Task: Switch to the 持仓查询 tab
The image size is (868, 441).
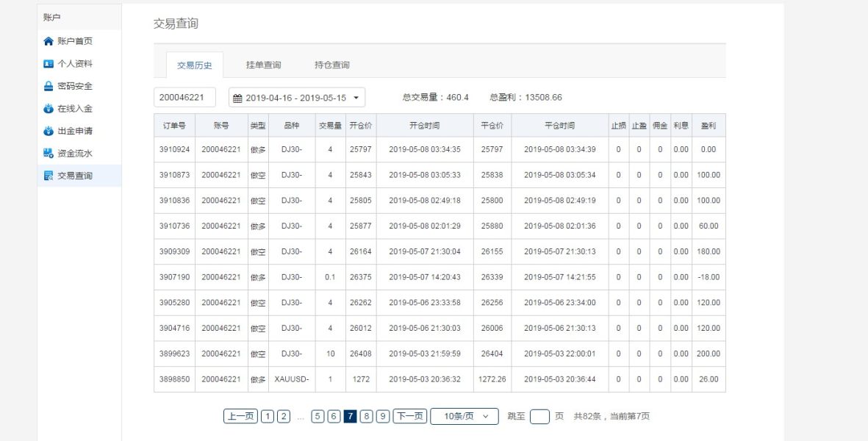Action: [x=331, y=65]
